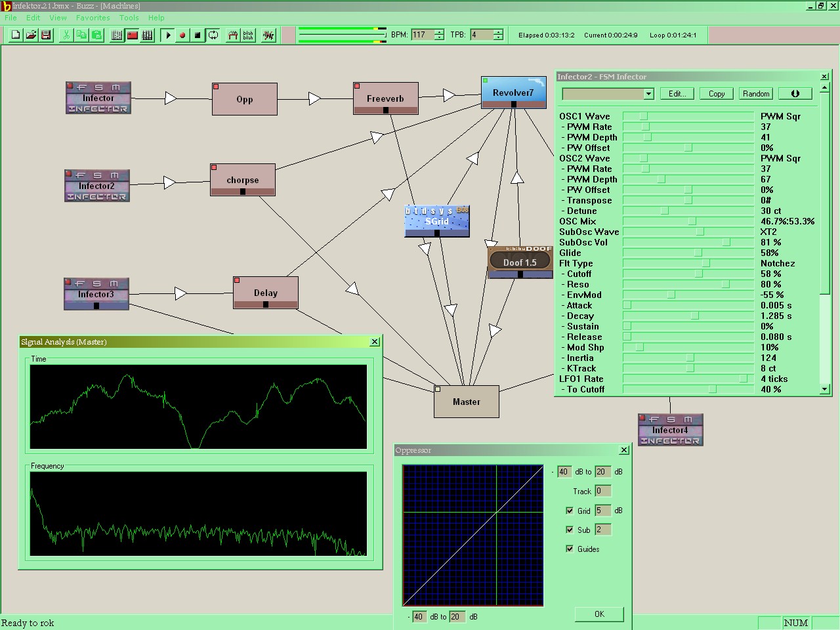Image resolution: width=840 pixels, height=630 pixels.
Task: Decrease TPB with the down stepper arrow
Action: pyautogui.click(x=499, y=38)
